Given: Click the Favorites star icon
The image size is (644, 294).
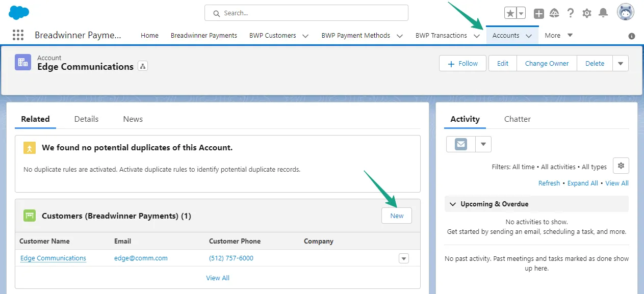Looking at the screenshot, I should tap(510, 13).
